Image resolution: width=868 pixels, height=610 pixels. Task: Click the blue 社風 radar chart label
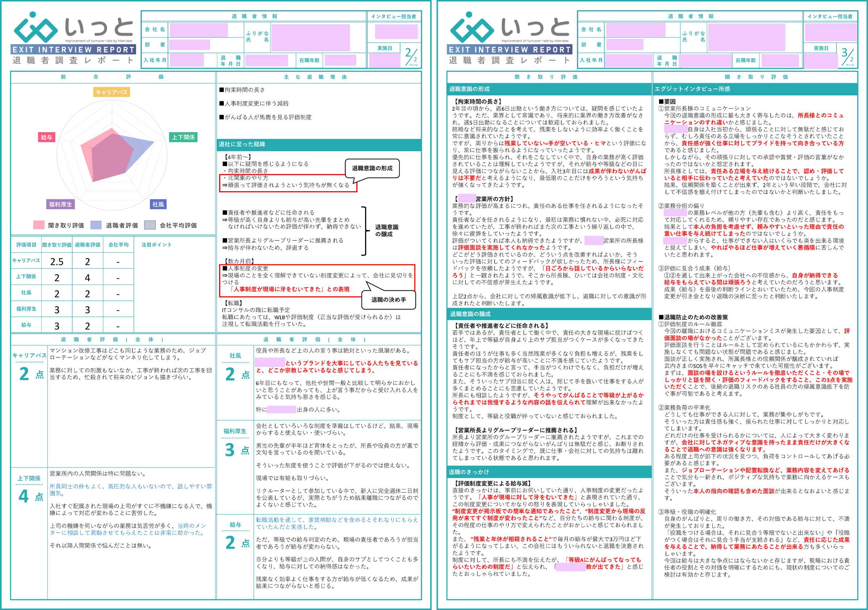[158, 205]
